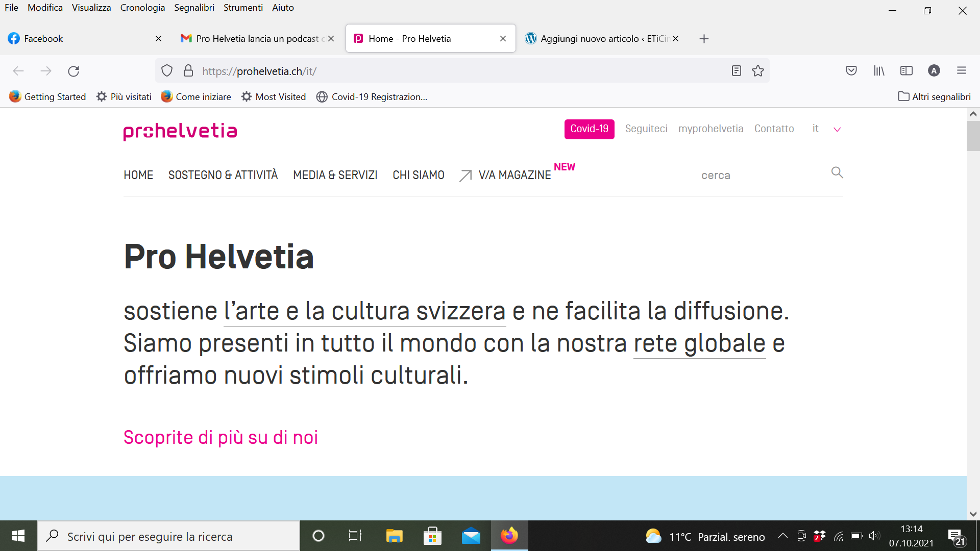Open Mail app from taskbar
This screenshot has height=551, width=980.
(x=471, y=536)
